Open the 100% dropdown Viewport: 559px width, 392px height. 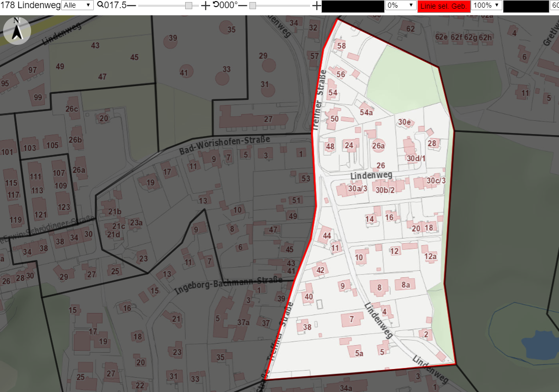click(486, 5)
